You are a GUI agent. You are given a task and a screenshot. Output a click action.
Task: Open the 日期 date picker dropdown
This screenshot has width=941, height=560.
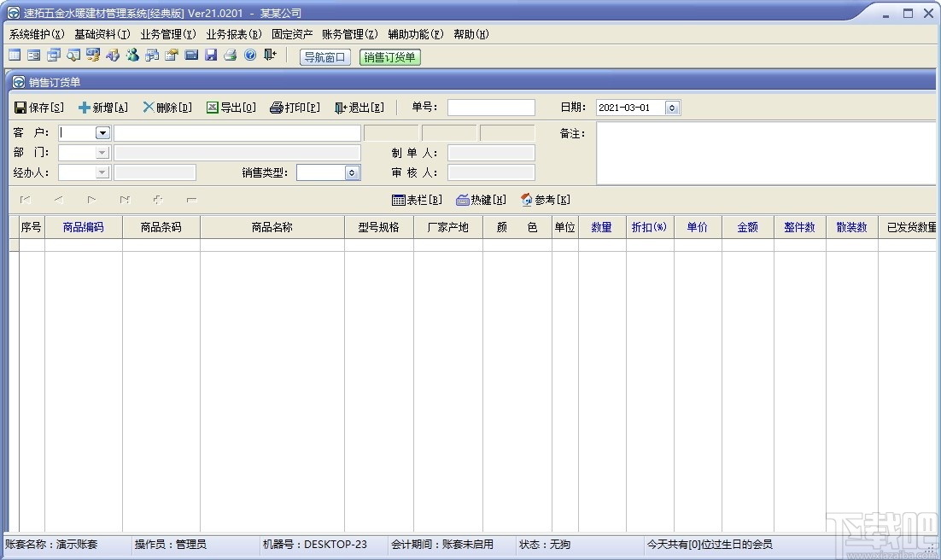pos(672,108)
